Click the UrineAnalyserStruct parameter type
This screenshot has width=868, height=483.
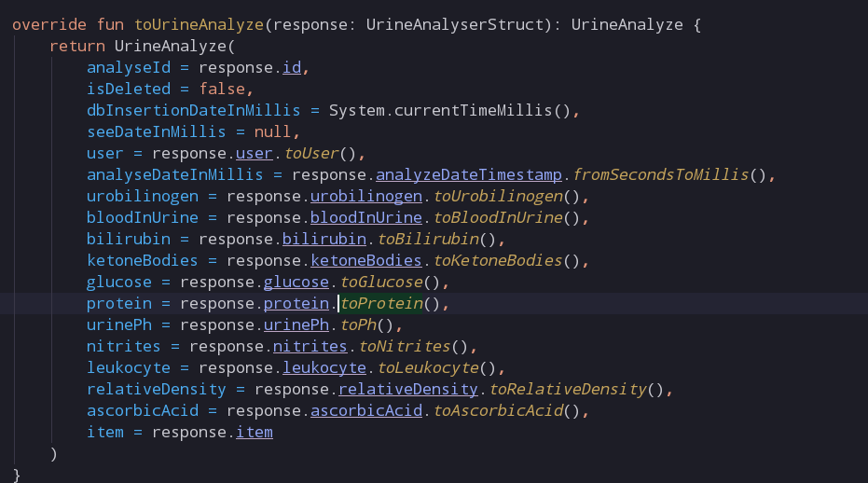tap(454, 25)
